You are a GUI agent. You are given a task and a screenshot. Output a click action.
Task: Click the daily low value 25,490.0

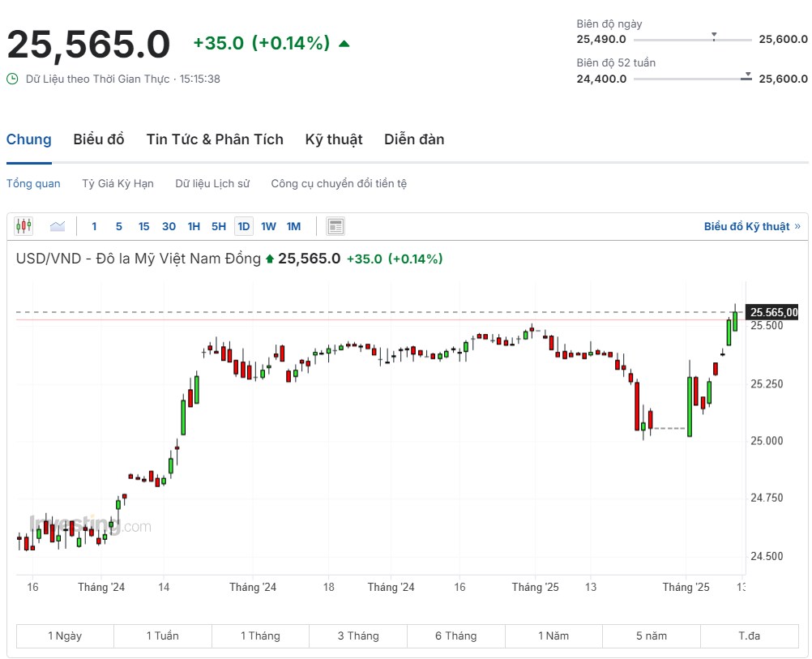[601, 39]
